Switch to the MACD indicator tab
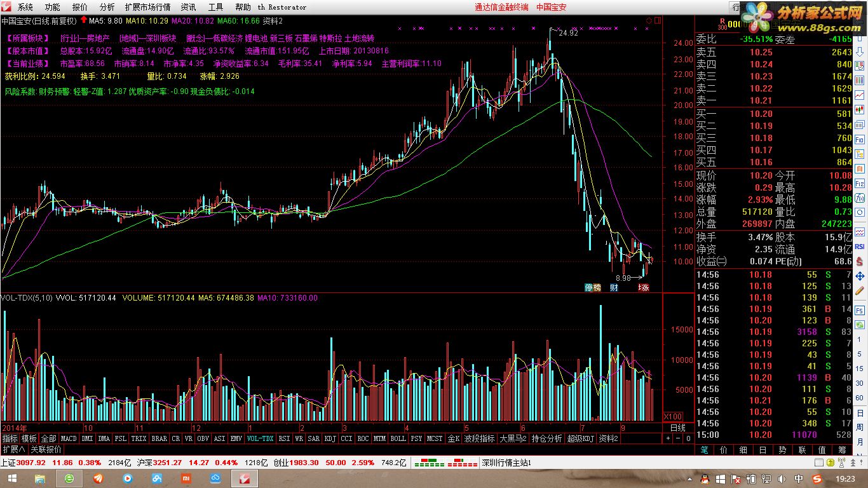This screenshot has height=488, width=868. click(x=69, y=438)
